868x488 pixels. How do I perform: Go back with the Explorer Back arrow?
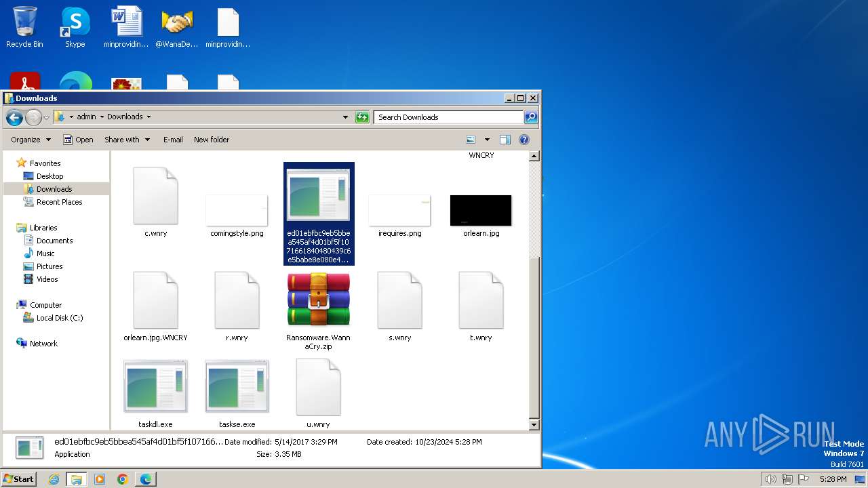click(15, 117)
